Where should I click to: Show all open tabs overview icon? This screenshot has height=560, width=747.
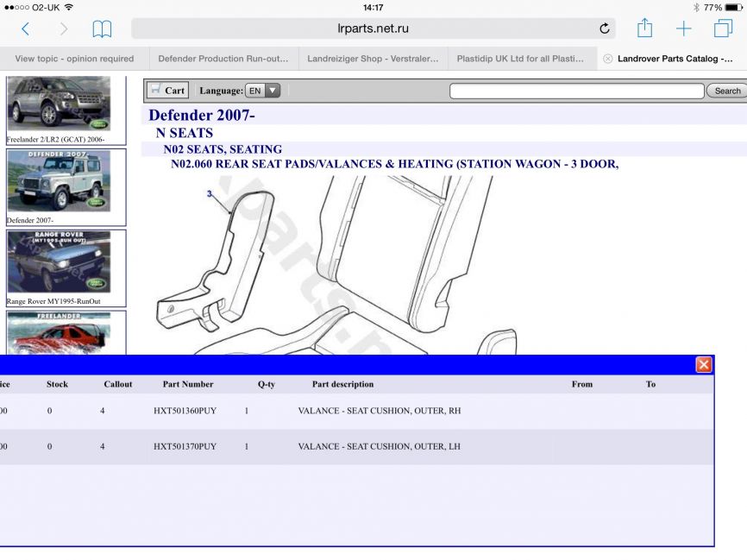(723, 28)
